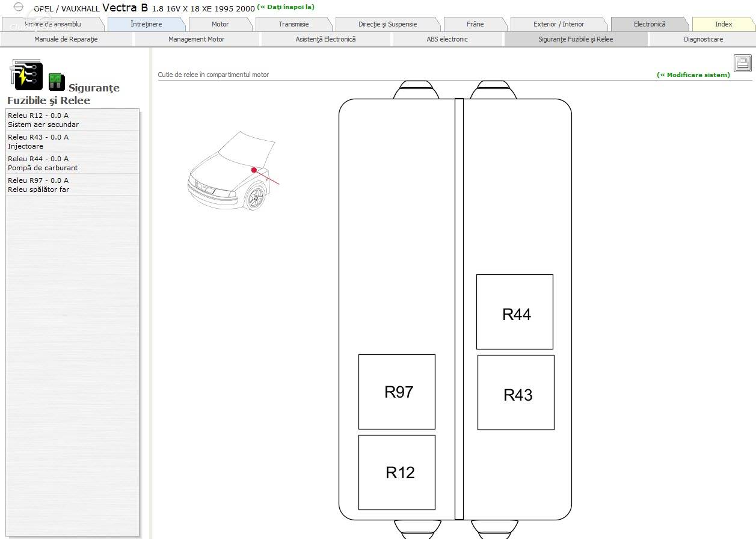Click 'Cutie de relee în compartimentul motor' caption
The image size is (756, 551).
click(214, 75)
